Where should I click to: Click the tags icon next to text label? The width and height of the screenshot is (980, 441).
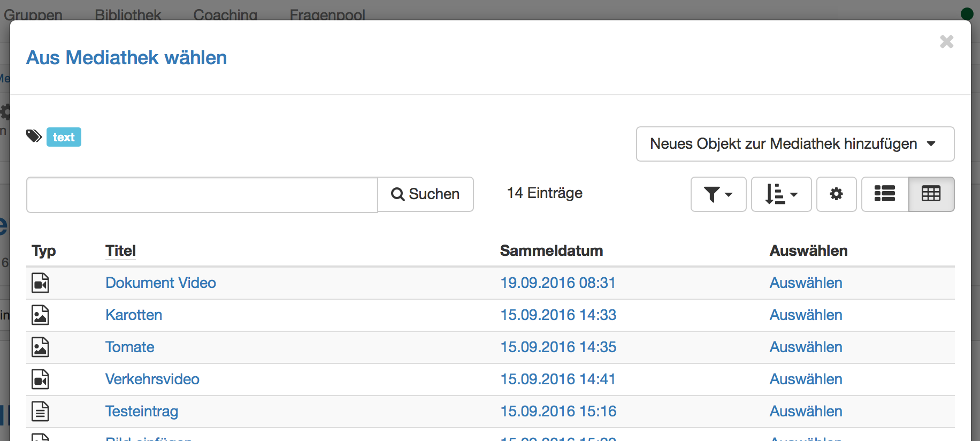(x=34, y=136)
